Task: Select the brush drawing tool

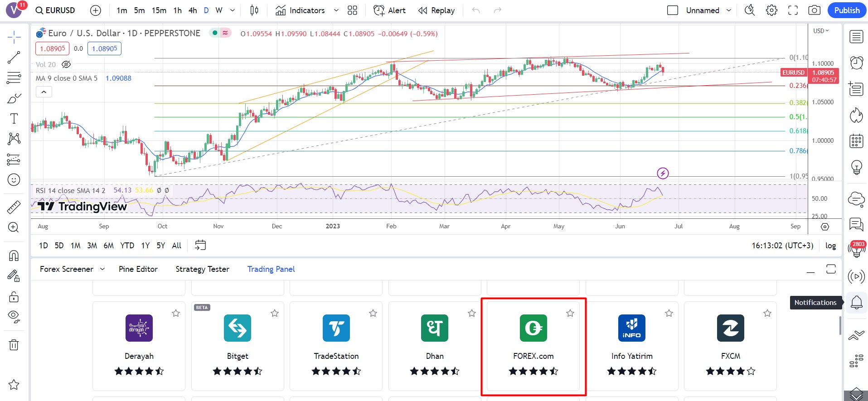Action: point(14,98)
